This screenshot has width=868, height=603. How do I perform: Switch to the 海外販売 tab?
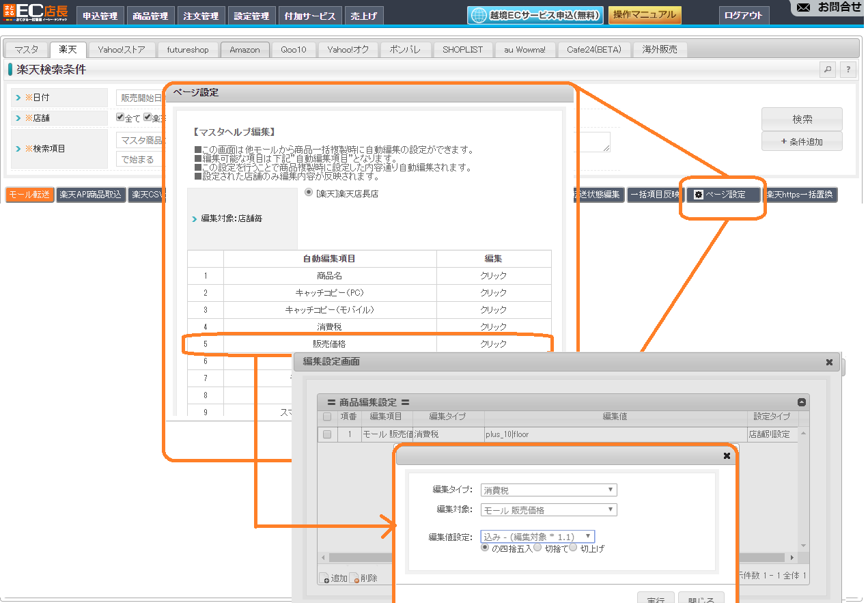(660, 50)
